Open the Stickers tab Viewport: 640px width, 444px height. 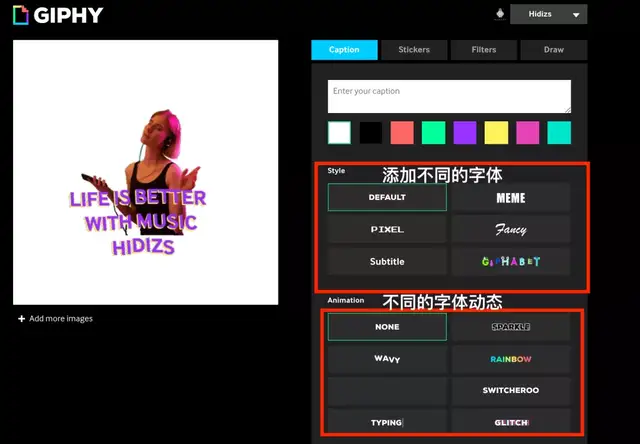click(x=414, y=50)
